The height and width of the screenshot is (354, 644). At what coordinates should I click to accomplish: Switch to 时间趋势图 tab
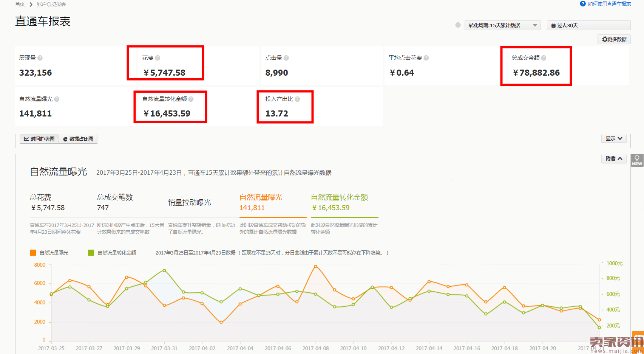click(39, 139)
